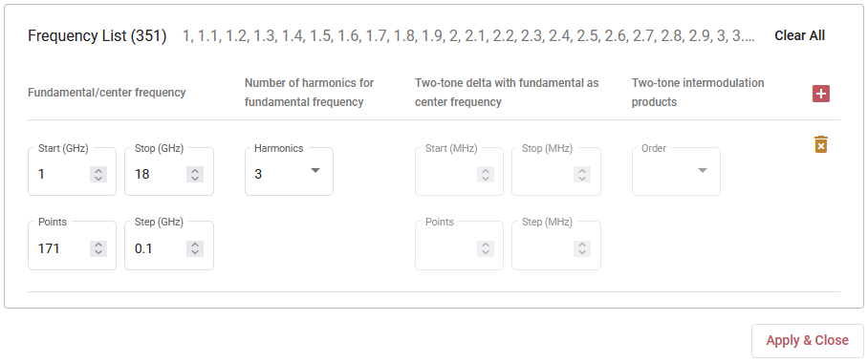Click the Step (MHz) field
Viewport: 868px width, 363px height.
pyautogui.click(x=555, y=246)
